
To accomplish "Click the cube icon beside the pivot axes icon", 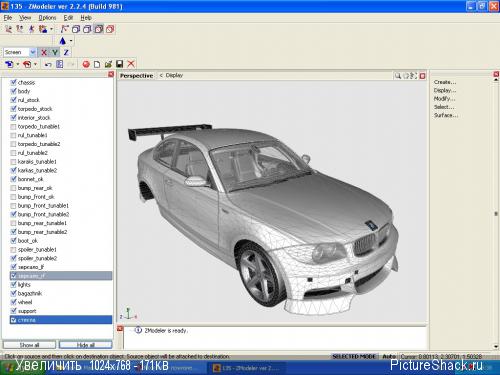I will coord(76,29).
